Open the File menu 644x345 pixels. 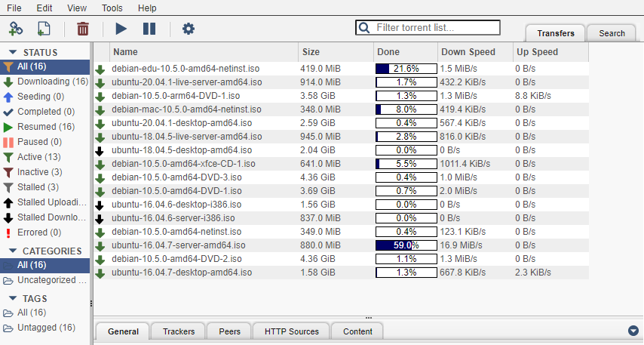(x=14, y=8)
